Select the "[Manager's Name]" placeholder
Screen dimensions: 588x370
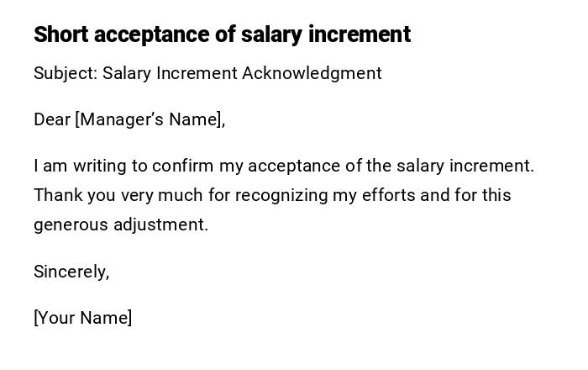click(x=150, y=119)
